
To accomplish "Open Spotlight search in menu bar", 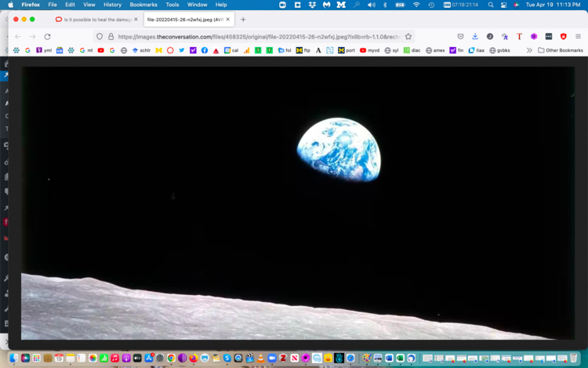I will [x=491, y=5].
